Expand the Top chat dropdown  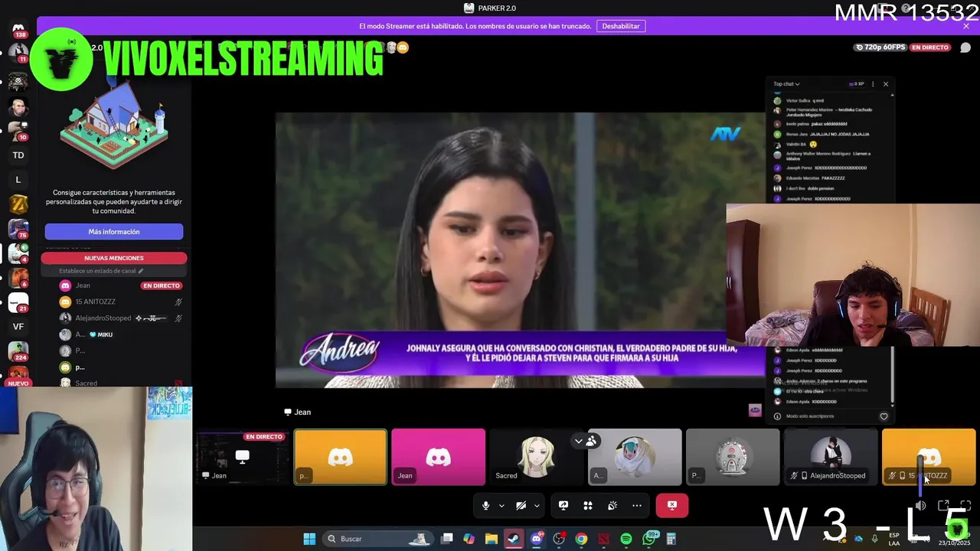coord(786,84)
